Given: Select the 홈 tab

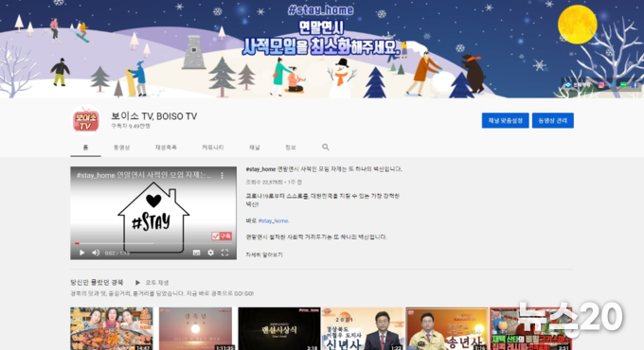Looking at the screenshot, I should click(85, 148).
